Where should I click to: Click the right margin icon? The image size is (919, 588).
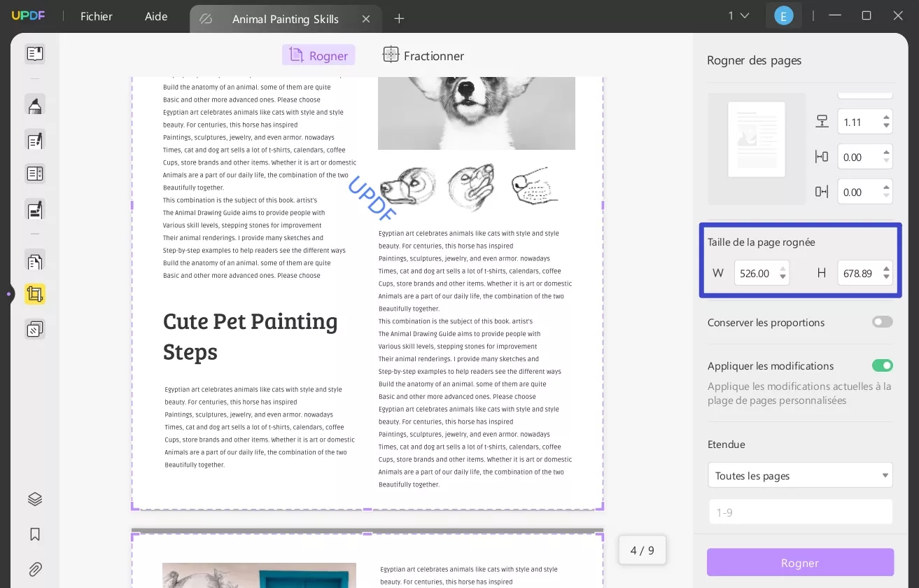[822, 192]
